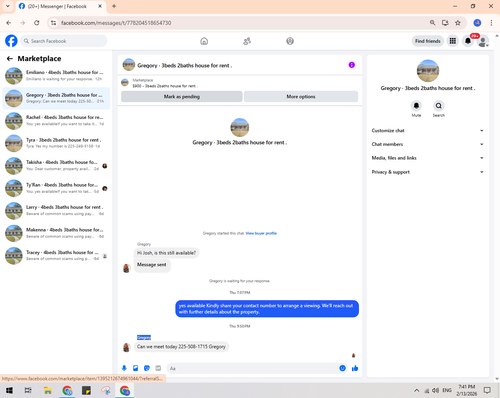Reload the page using browser refresh icon
The height and width of the screenshot is (398, 500).
pyautogui.click(x=37, y=23)
